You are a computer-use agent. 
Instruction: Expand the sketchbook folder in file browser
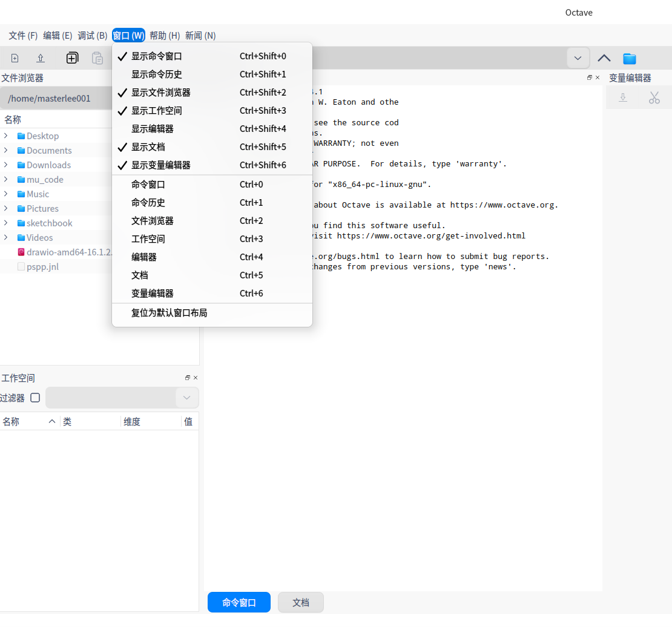coord(6,223)
